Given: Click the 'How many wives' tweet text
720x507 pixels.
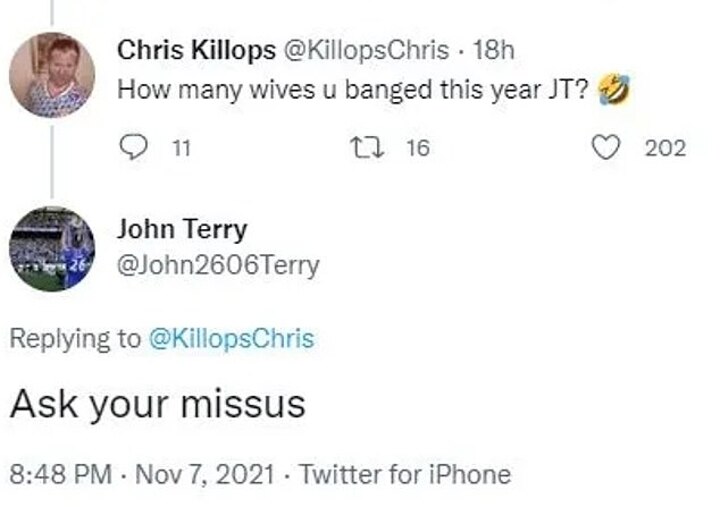Looking at the screenshot, I should 354,90.
